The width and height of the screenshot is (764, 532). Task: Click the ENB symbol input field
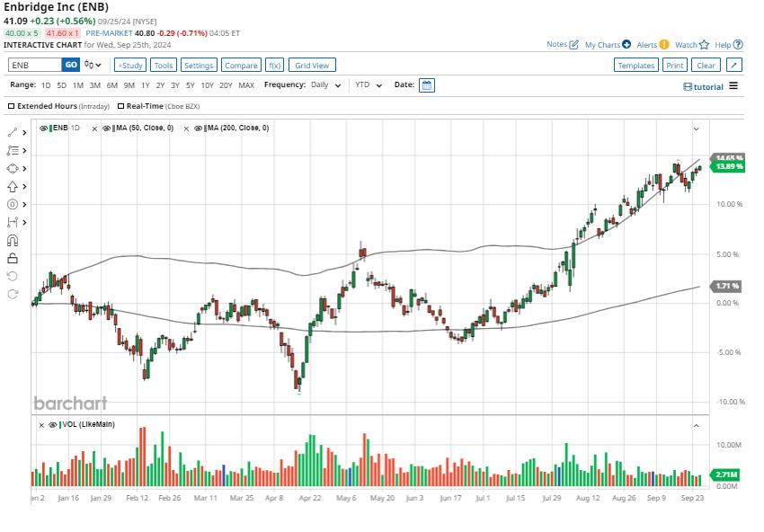35,65
